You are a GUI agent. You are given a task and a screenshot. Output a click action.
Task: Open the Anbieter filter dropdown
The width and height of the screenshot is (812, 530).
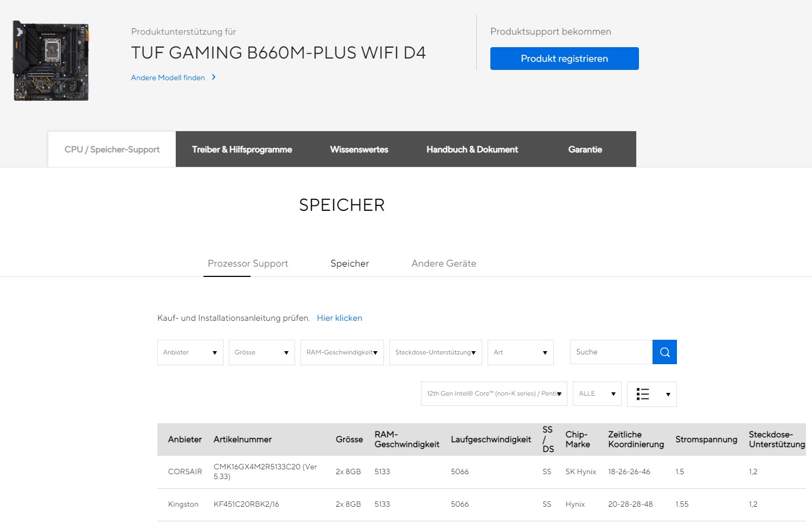pyautogui.click(x=190, y=352)
